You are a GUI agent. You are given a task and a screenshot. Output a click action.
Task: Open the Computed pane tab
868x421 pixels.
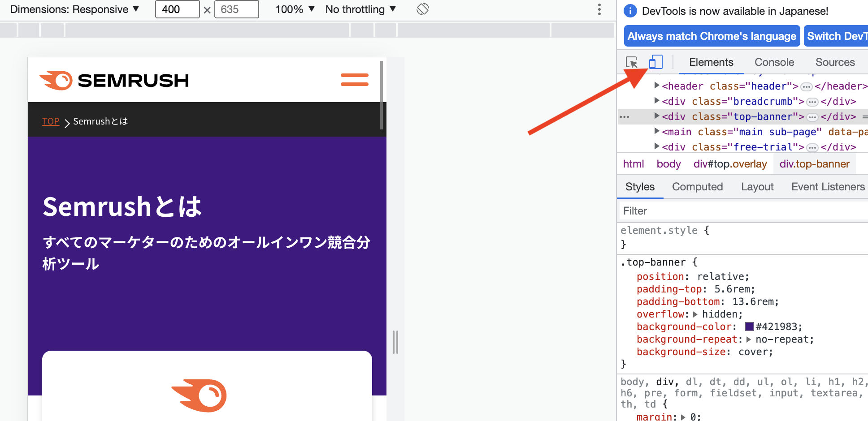(x=697, y=187)
